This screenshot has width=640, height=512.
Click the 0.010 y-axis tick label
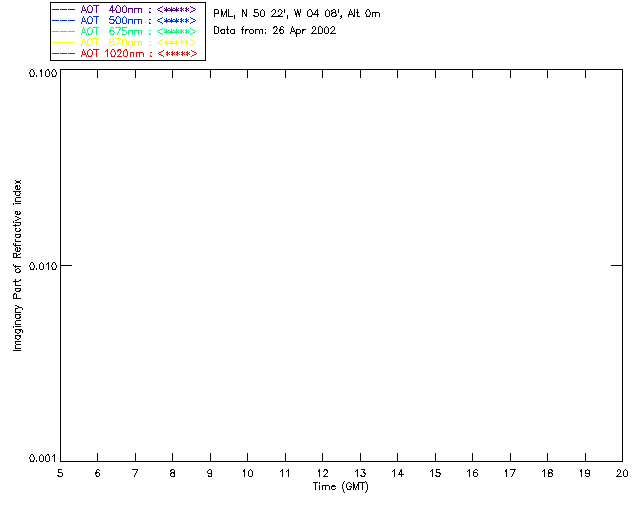(x=42, y=266)
